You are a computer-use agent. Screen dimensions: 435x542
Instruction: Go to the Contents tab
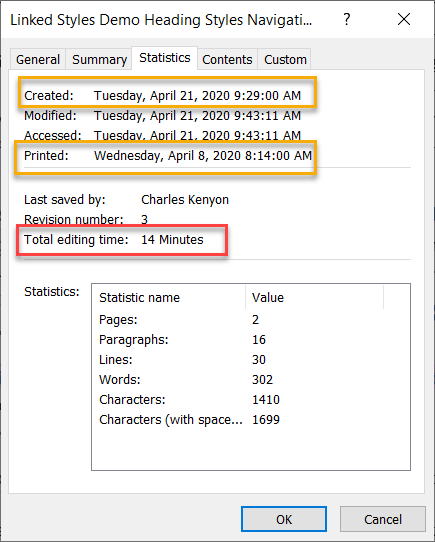(227, 59)
